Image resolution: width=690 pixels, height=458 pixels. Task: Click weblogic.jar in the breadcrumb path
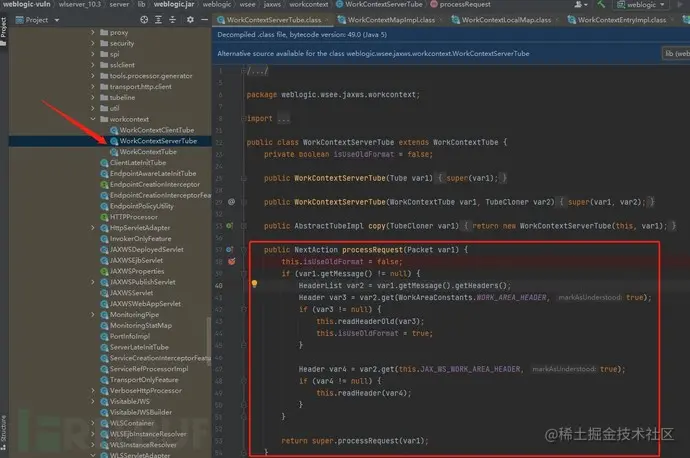pos(174,4)
